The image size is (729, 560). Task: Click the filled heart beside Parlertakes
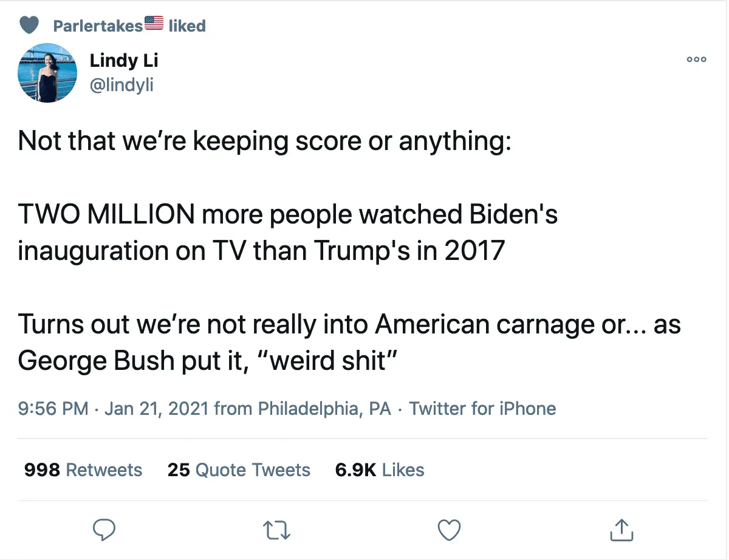pos(29,25)
